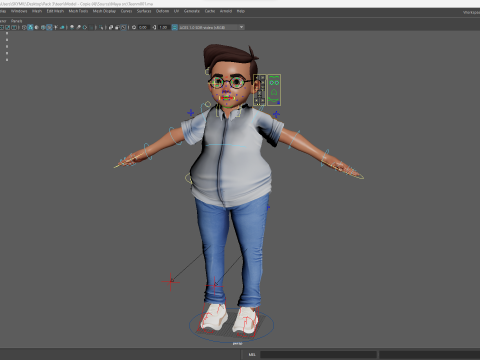Screen dimensions: 480x360
Task: Select the yellow arrow-button face control box
Action: [x=260, y=90]
